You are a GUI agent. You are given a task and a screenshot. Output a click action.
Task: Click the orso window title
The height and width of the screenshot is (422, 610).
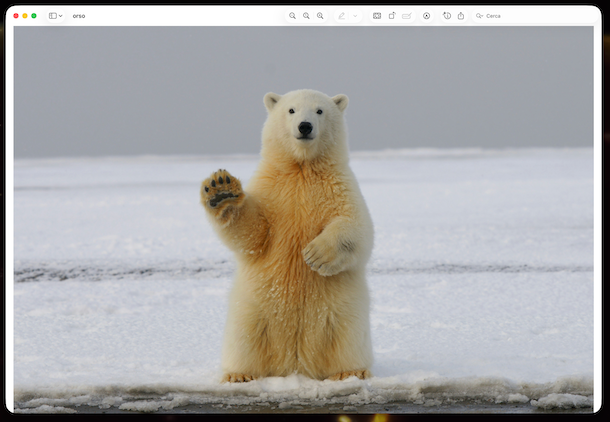[x=79, y=16]
